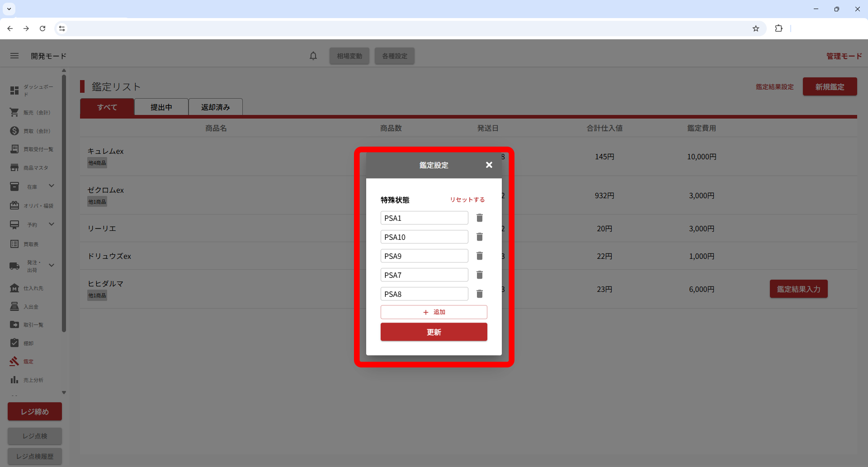Click the 追加 button to add state
This screenshot has width=868, height=467.
pos(434,312)
